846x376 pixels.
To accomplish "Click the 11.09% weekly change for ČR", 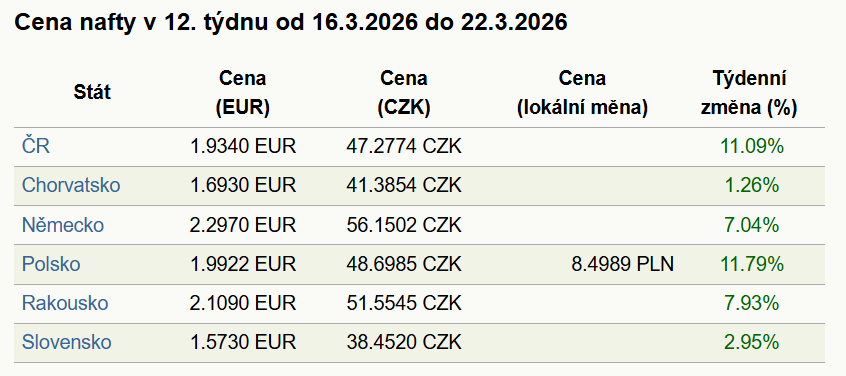I will point(752,146).
